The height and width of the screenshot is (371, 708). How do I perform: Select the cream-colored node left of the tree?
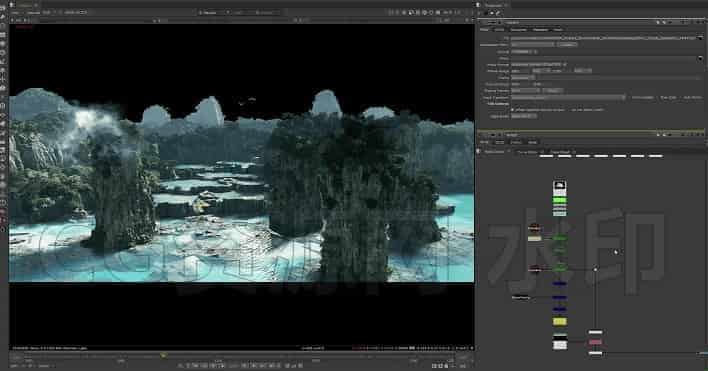[x=535, y=238]
